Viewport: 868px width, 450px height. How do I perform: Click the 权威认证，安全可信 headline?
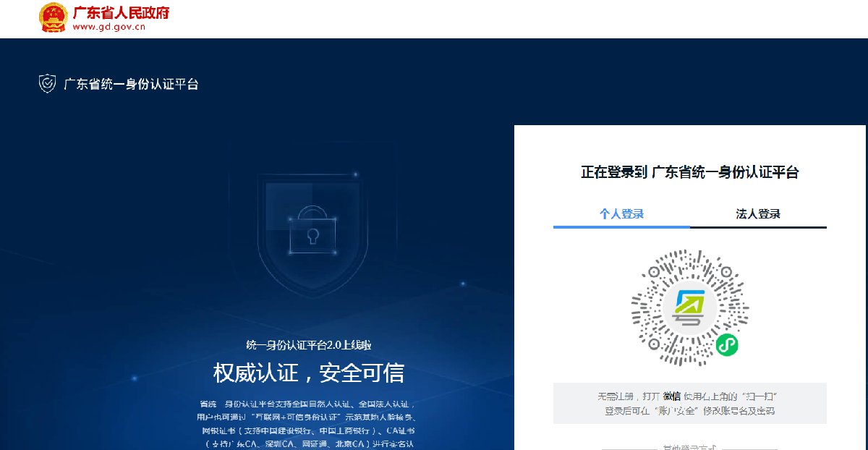click(308, 373)
